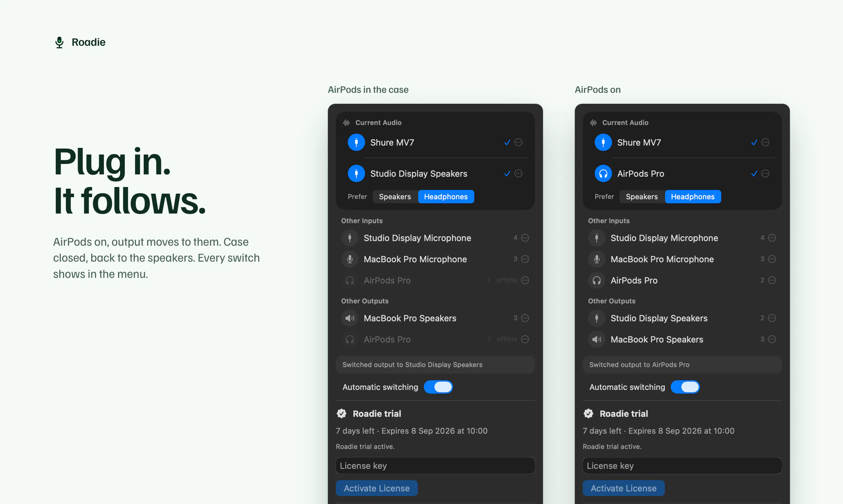Viewport: 843px width, 504px height.
Task: Open Studio Display Speakers more options, in-the-case panel
Action: (x=518, y=173)
